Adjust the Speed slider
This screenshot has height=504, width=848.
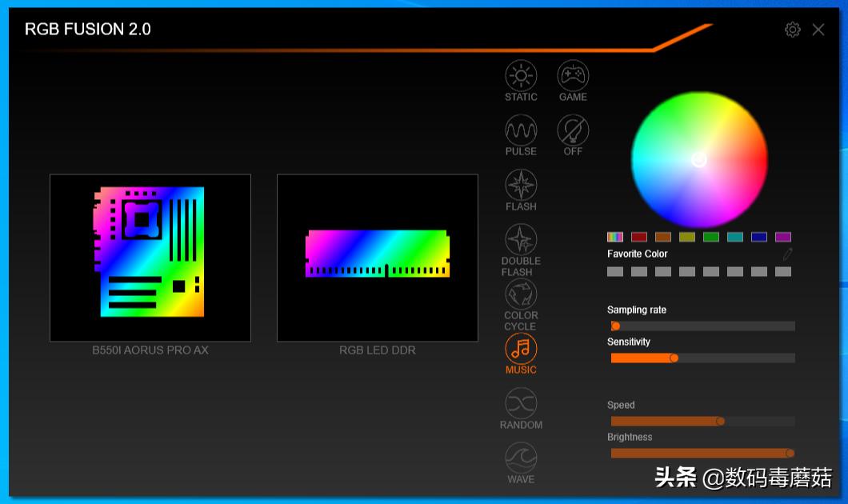coord(703,422)
